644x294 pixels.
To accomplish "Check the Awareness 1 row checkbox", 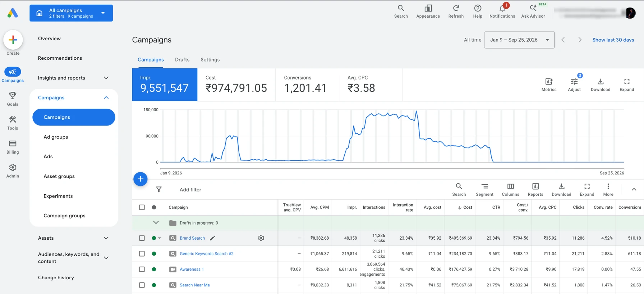I will [x=142, y=269].
